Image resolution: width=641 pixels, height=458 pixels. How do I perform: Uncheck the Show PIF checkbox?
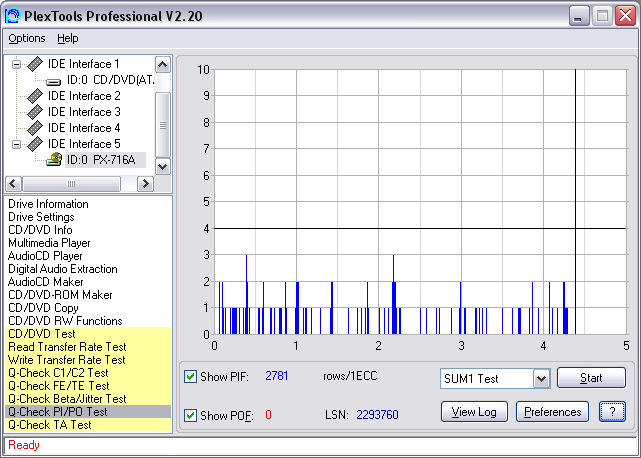(x=190, y=376)
